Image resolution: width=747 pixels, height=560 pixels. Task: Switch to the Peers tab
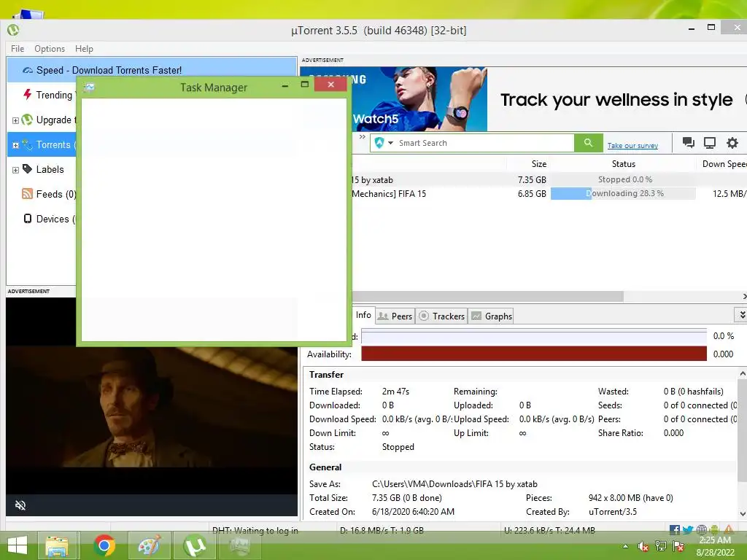(x=395, y=316)
